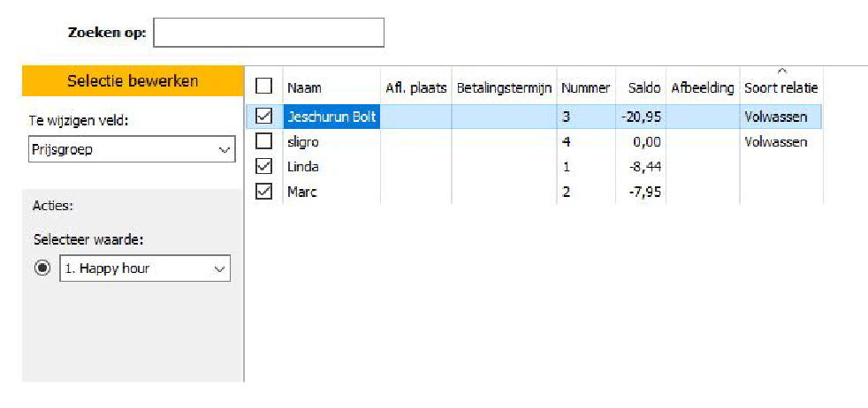Screen dimensions: 868x408
Task: Click the Selectie bewerken header button
Action: 133,81
